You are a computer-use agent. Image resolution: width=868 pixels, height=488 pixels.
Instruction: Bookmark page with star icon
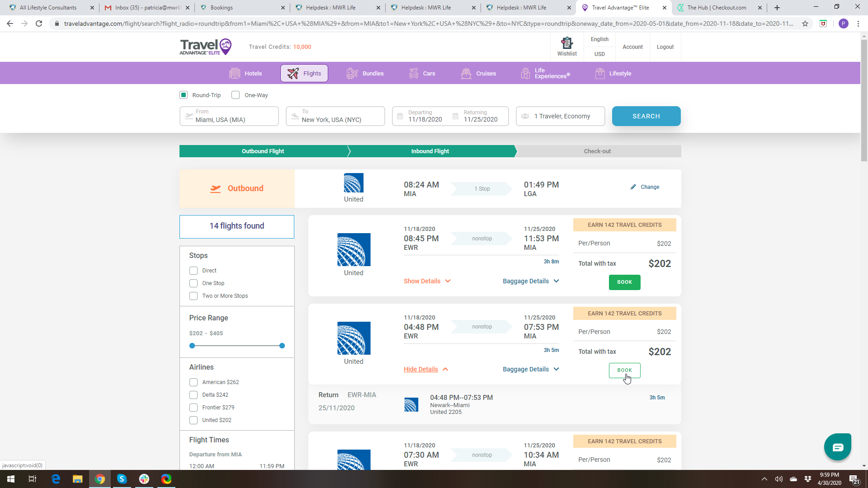(x=805, y=23)
